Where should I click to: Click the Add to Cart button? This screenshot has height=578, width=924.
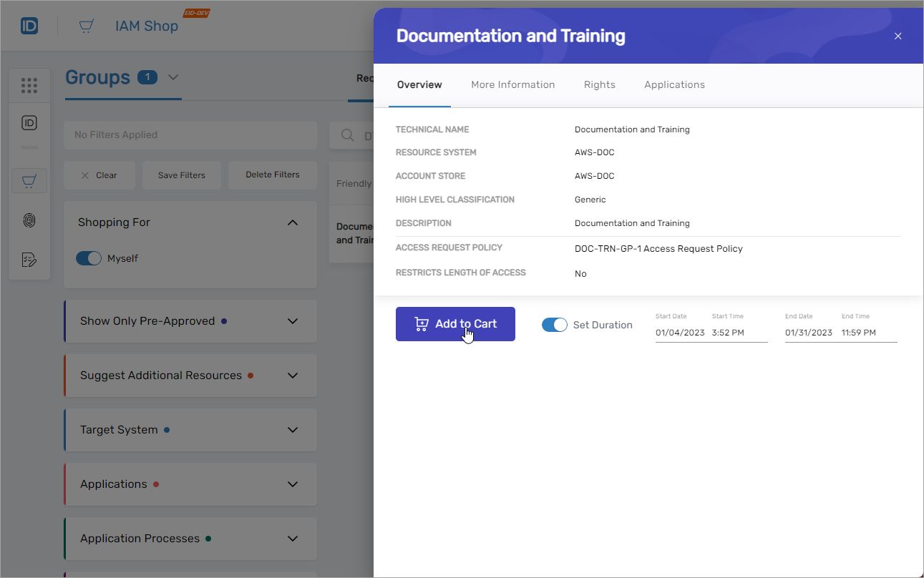pyautogui.click(x=455, y=324)
